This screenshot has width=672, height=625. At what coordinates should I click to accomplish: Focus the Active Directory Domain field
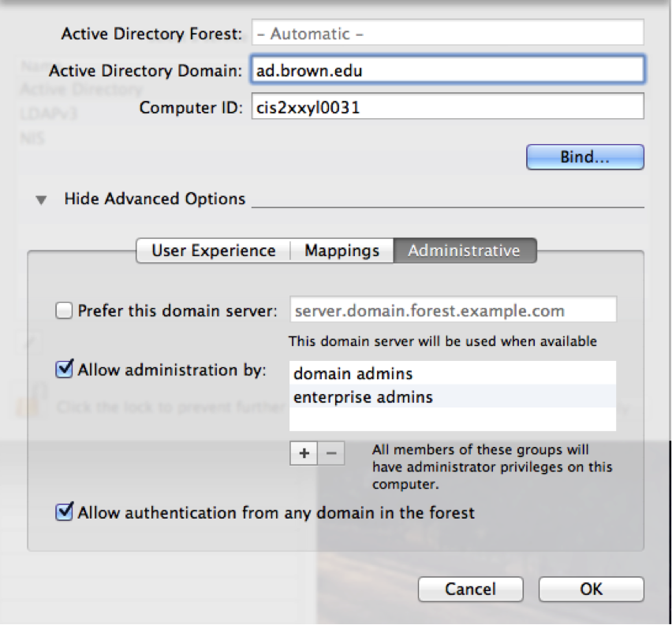pos(447,69)
